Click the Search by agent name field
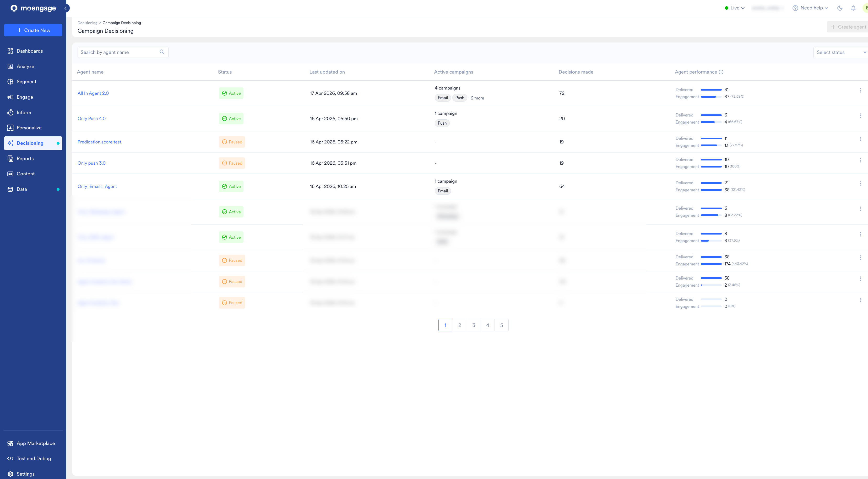This screenshot has width=868, height=479. click(118, 52)
